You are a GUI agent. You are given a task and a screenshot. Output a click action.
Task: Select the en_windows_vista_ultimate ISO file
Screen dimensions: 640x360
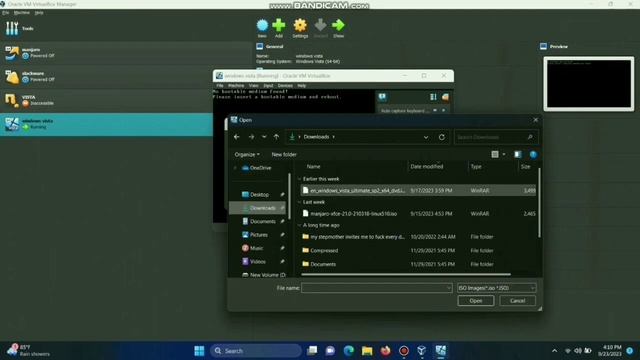click(418, 191)
